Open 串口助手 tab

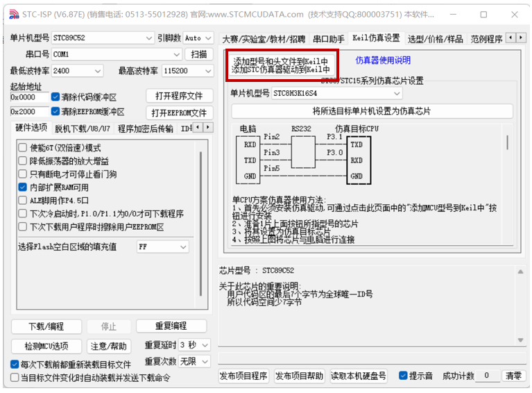coord(329,39)
